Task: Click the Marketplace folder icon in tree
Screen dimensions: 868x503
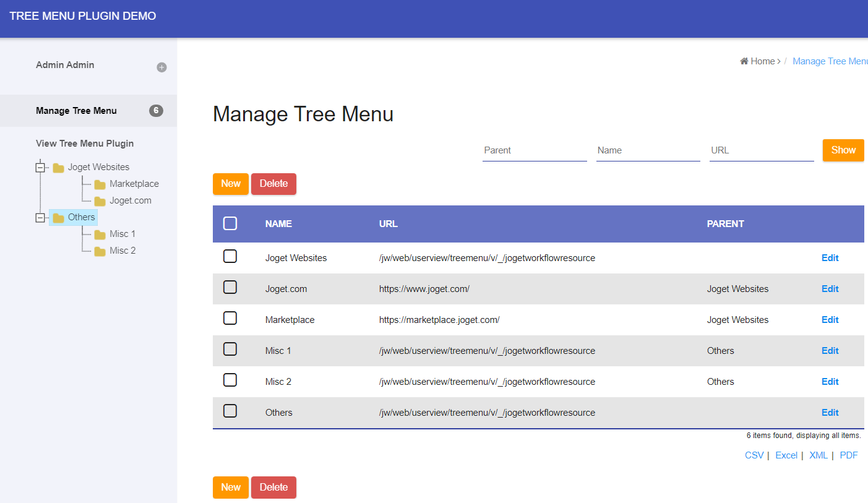Action: coord(100,184)
